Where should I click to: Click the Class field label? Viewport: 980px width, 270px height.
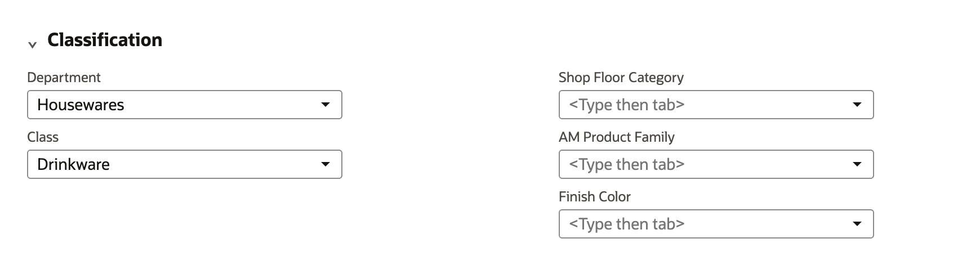(43, 137)
